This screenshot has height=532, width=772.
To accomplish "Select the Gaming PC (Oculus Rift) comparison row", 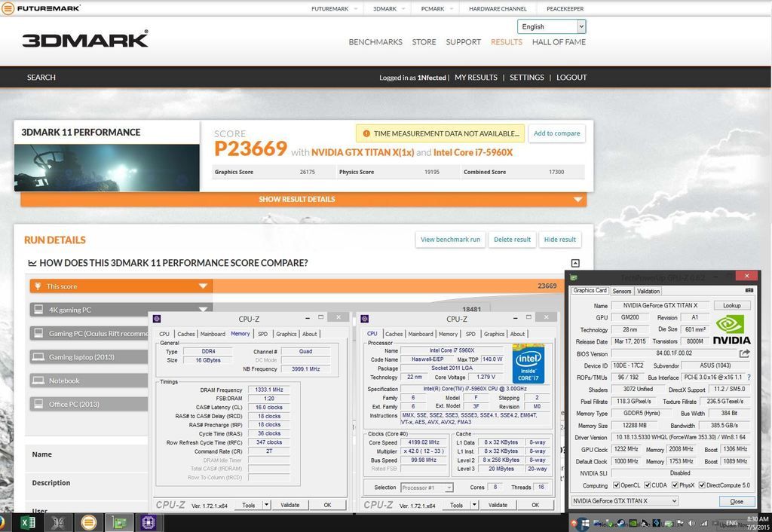I will [x=89, y=333].
